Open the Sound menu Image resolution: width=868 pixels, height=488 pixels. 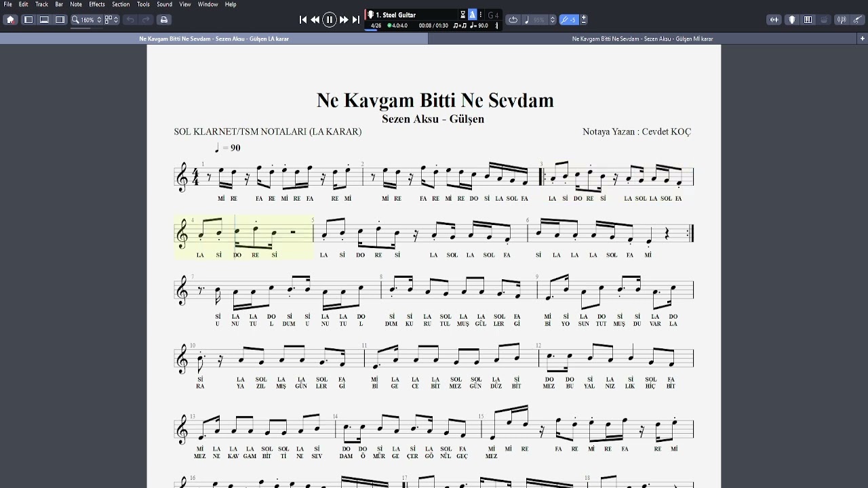pos(164,4)
